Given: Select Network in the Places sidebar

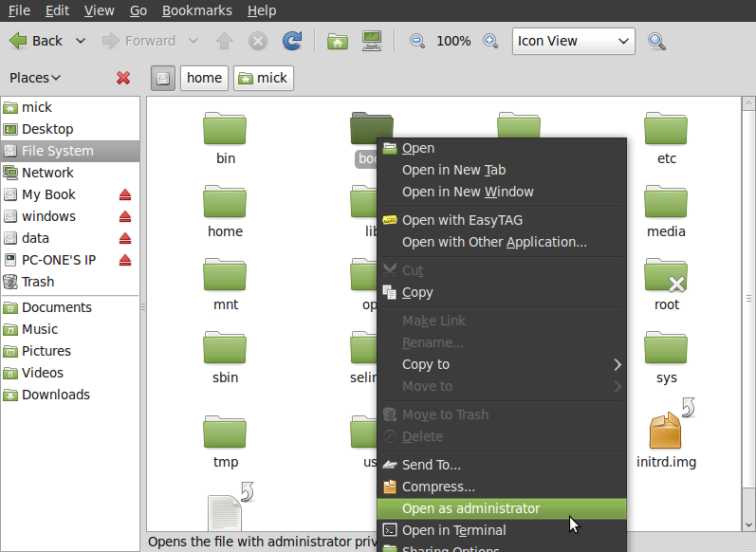Looking at the screenshot, I should [x=70, y=173].
